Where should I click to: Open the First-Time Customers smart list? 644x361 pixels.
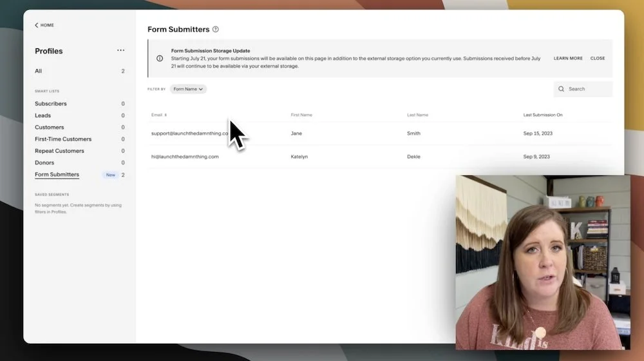point(80,139)
